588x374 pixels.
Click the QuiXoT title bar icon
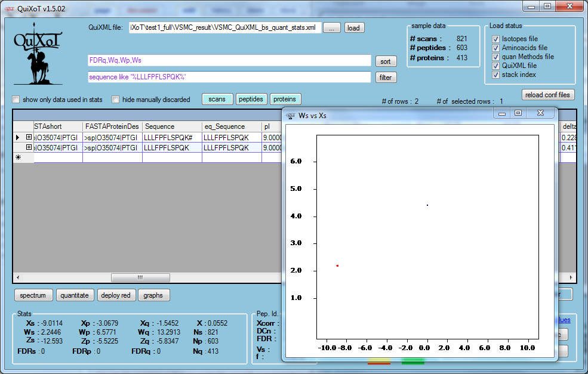[9, 8]
